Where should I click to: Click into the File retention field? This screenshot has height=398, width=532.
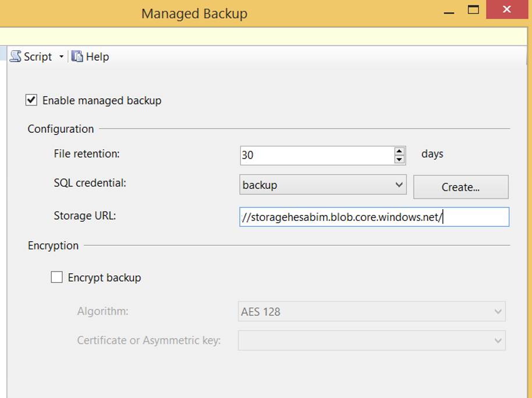tap(317, 156)
